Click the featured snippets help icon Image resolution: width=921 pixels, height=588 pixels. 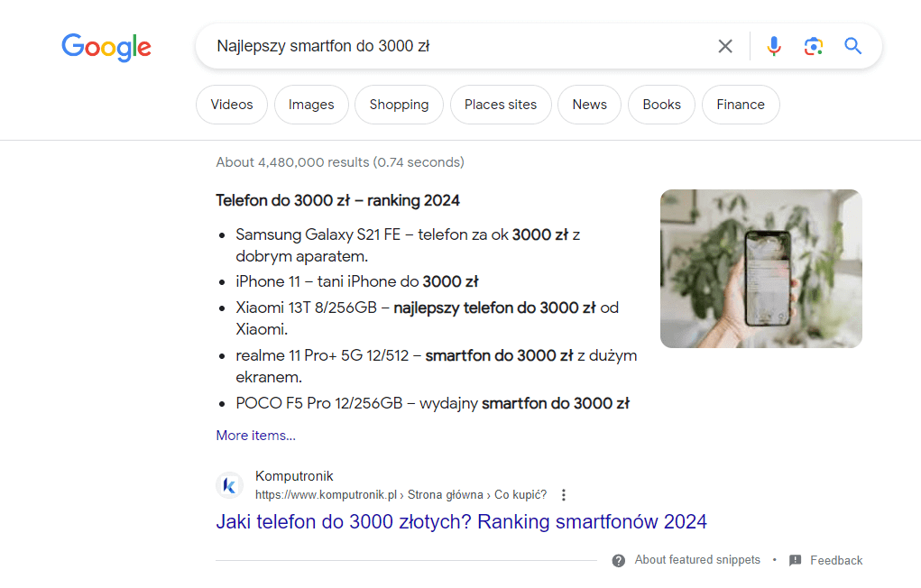click(619, 560)
